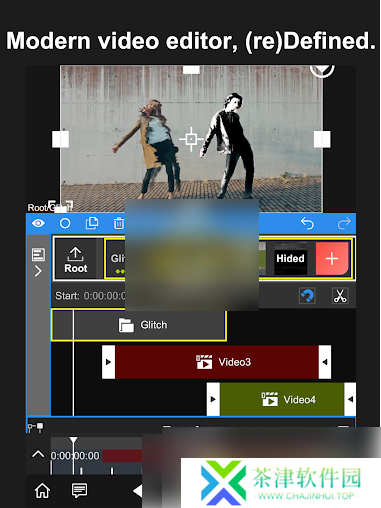
Task: Click the left trim handle of Video4
Action: coord(213,399)
